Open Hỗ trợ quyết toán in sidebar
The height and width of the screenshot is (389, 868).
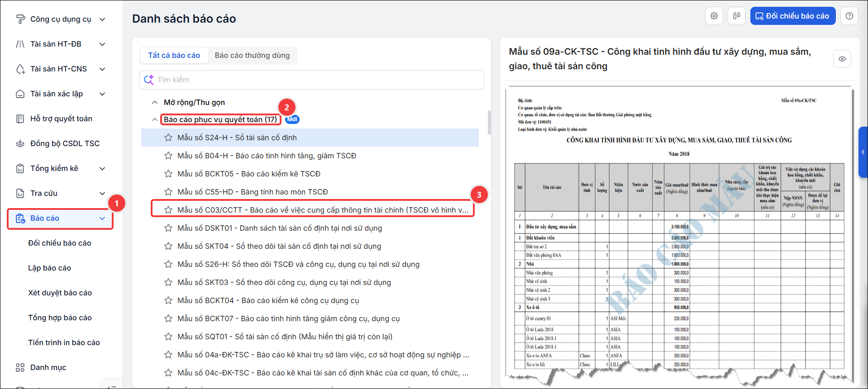[x=61, y=119]
